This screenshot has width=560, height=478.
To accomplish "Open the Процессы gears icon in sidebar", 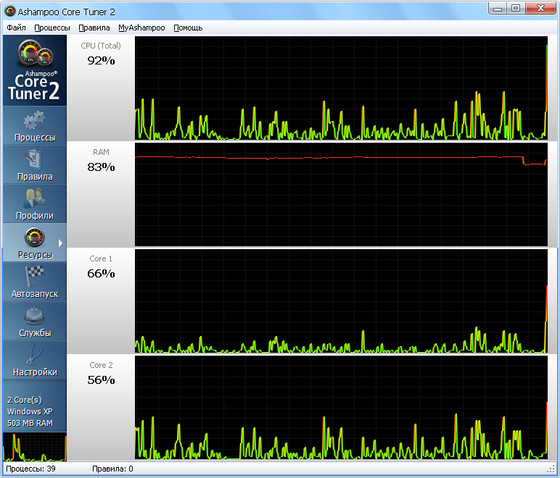I will [x=35, y=120].
